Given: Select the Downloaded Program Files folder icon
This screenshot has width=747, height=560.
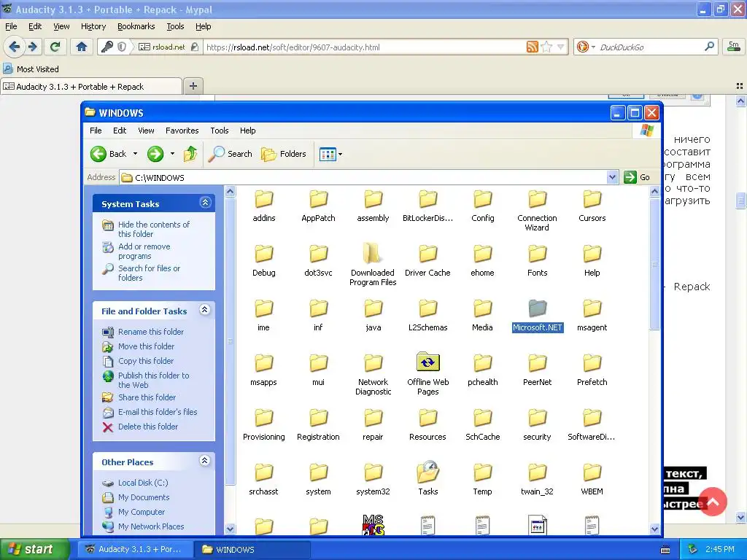Looking at the screenshot, I should [x=371, y=253].
